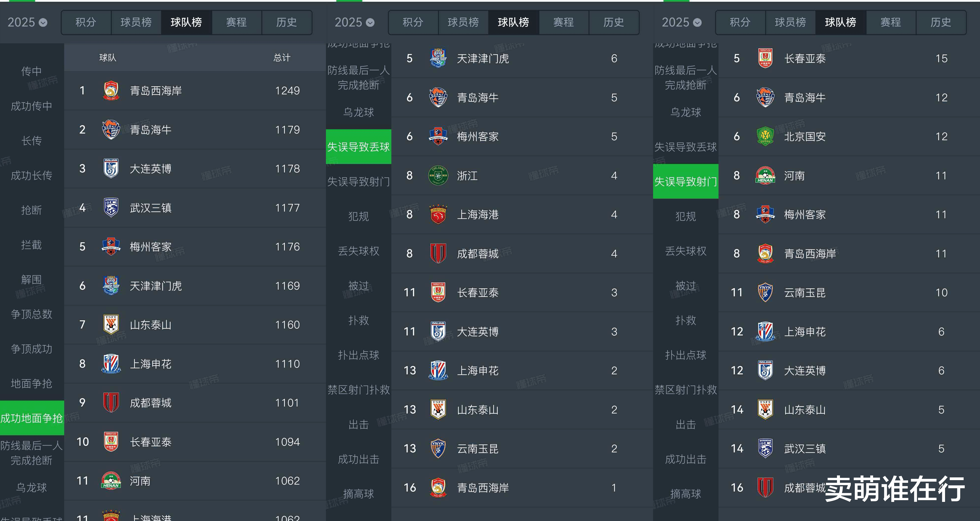Select the 成功传中 stat category

click(31, 106)
